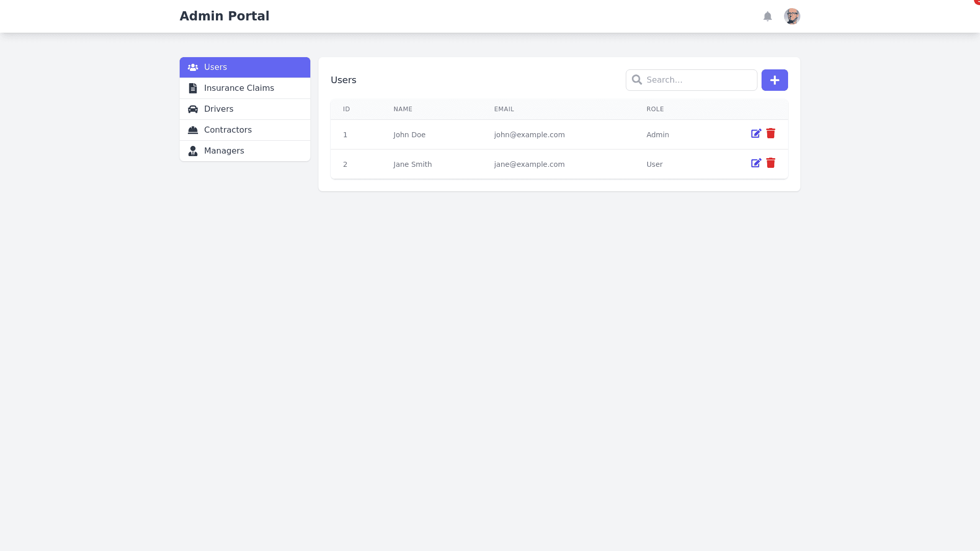Click the Admin Portal title
Image resolution: width=980 pixels, height=551 pixels.
tap(225, 16)
